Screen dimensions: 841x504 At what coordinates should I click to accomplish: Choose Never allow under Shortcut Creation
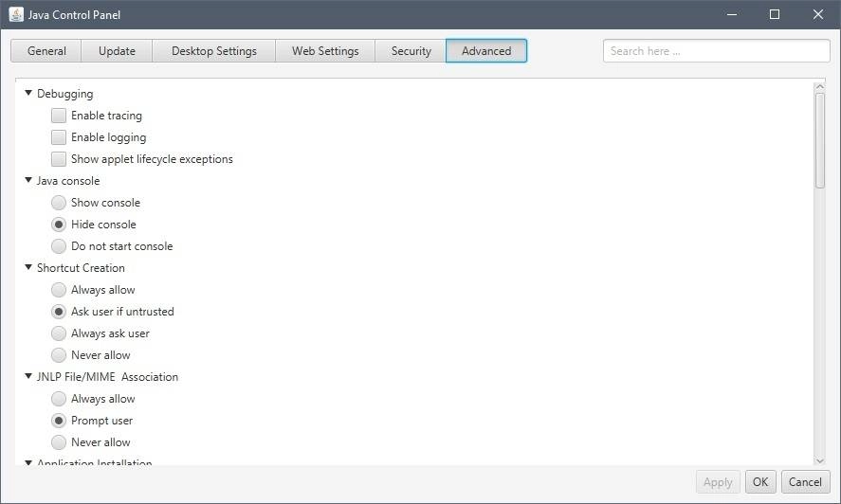click(x=59, y=355)
